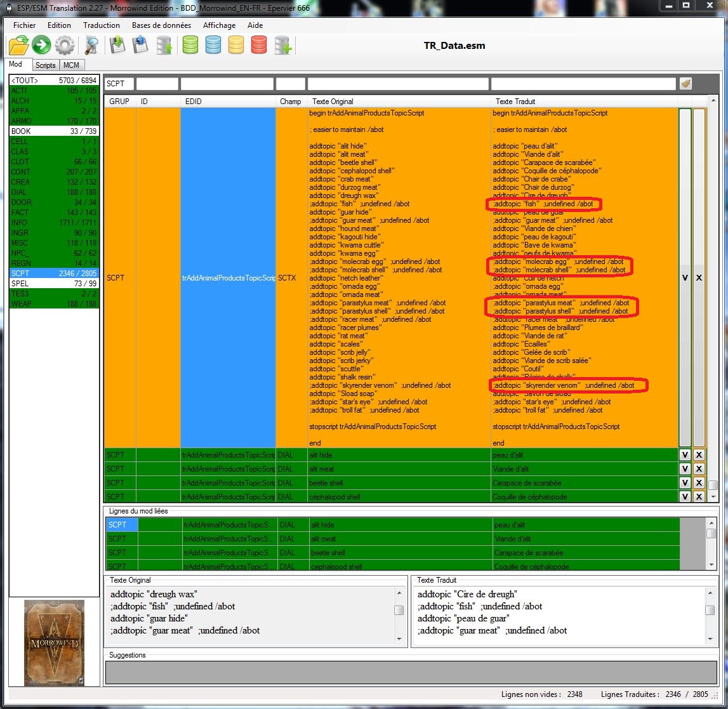Screen dimensions: 728x709
Task: Cancel the 'Carapace de scarabée' row with X
Action: [699, 483]
